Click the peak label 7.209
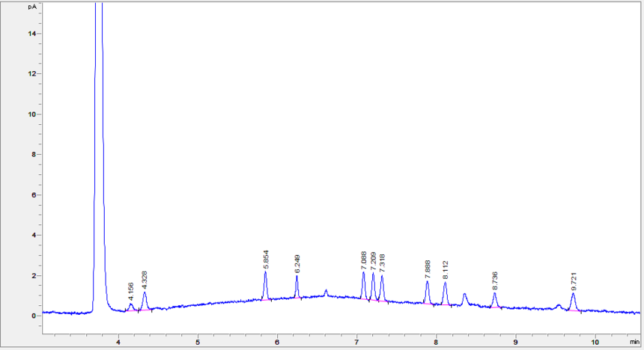This screenshot has height=350, width=644. (373, 261)
